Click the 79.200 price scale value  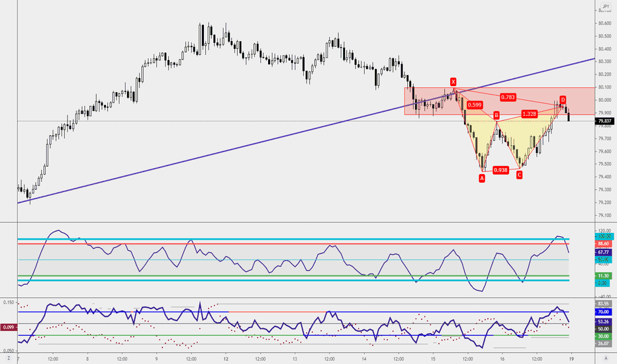604,203
